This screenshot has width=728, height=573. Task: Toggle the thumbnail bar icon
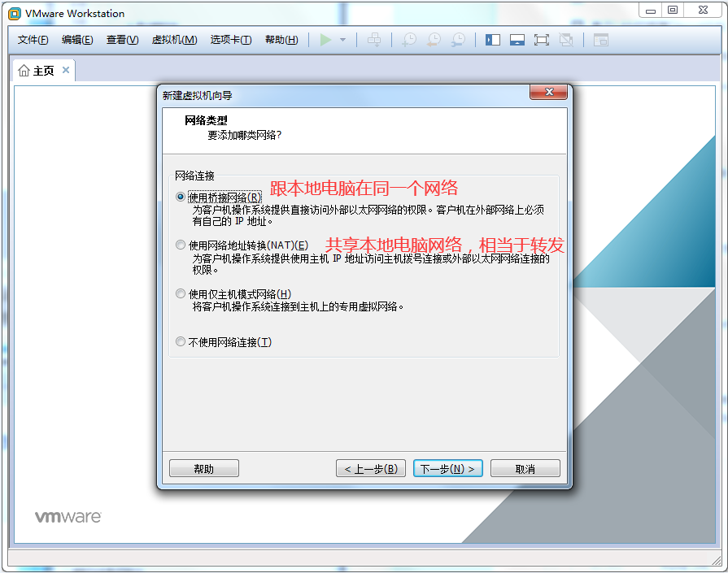[517, 40]
